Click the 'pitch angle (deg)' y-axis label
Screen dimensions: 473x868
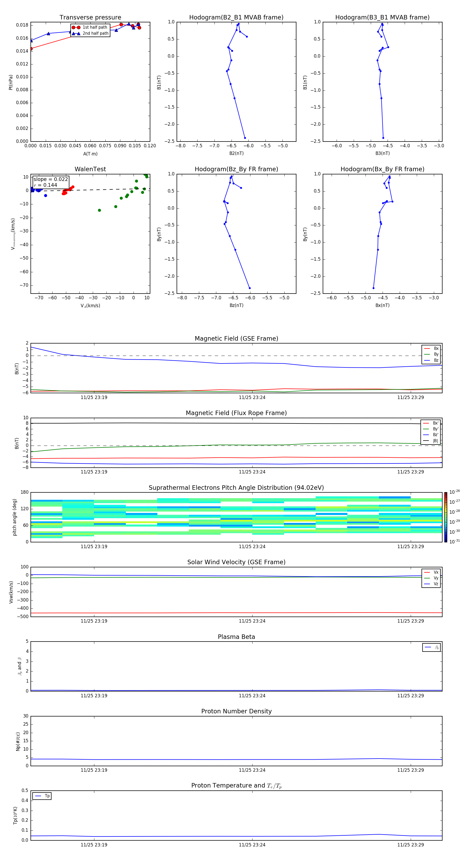coord(14,517)
